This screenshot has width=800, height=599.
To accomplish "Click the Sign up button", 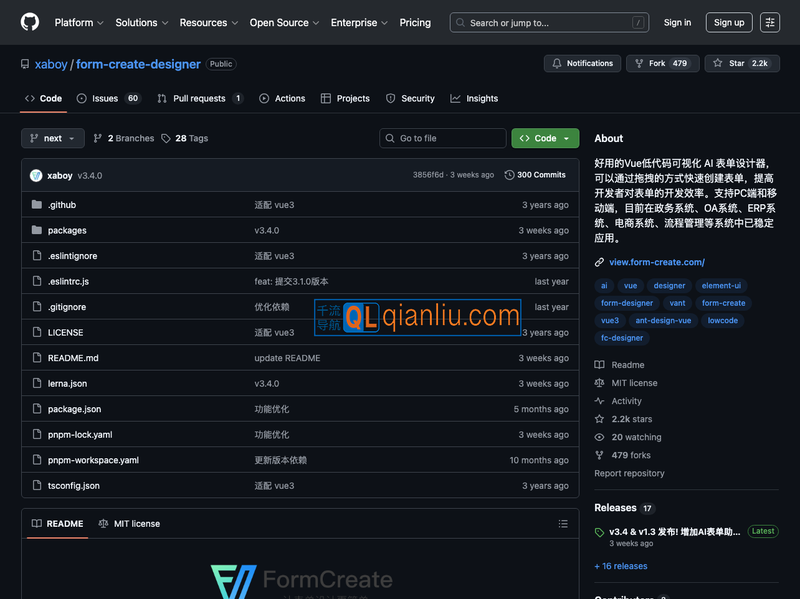I will pos(729,22).
